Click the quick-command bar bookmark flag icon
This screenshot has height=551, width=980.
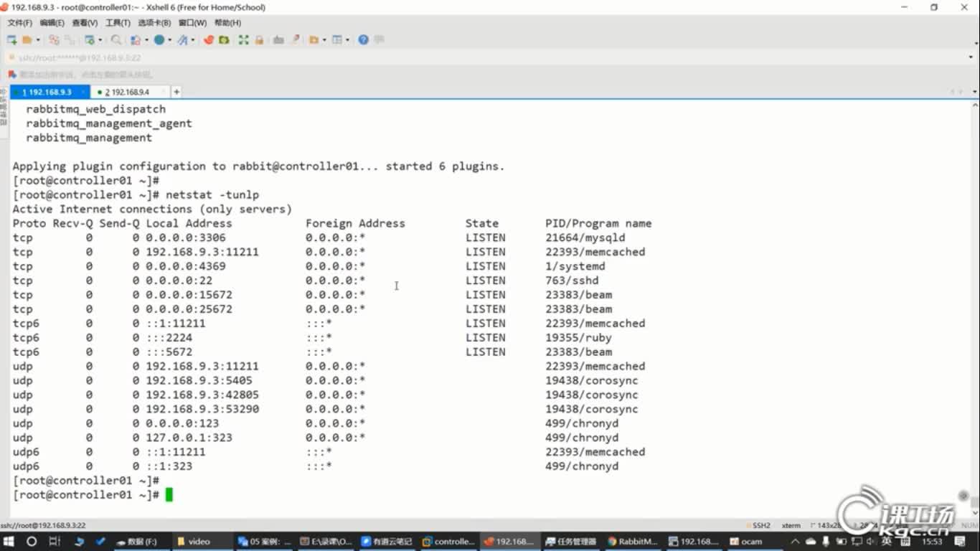[x=12, y=75]
